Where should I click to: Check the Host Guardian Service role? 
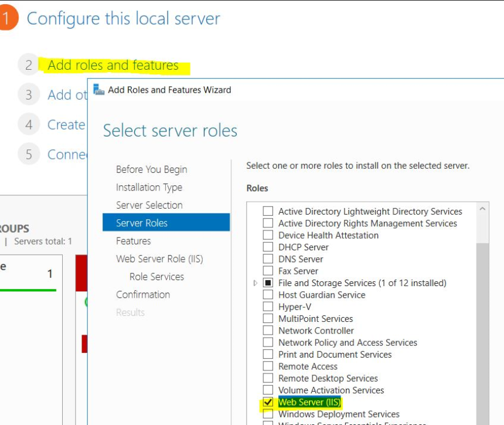[x=268, y=295]
